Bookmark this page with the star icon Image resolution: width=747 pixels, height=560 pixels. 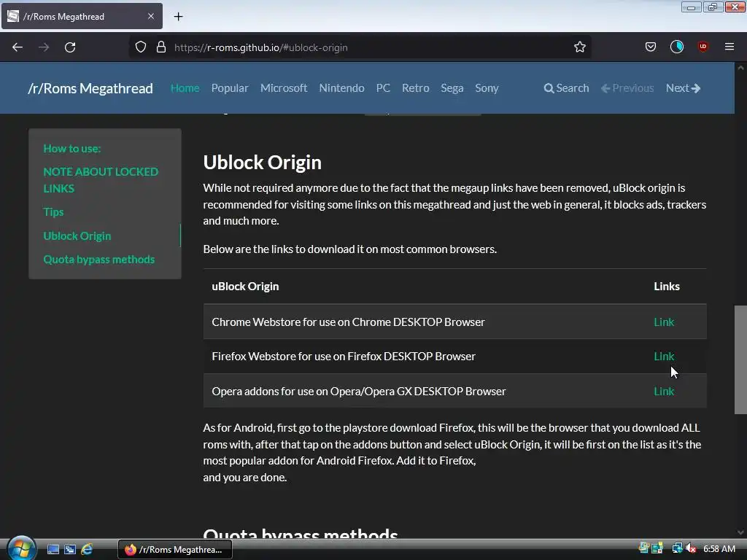(580, 47)
